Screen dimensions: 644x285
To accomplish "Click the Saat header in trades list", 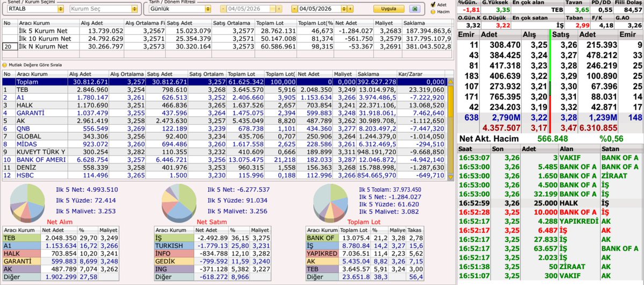I will [474, 148].
